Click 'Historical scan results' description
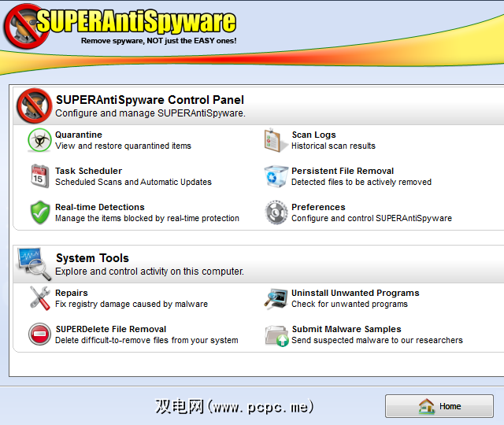 (x=333, y=146)
